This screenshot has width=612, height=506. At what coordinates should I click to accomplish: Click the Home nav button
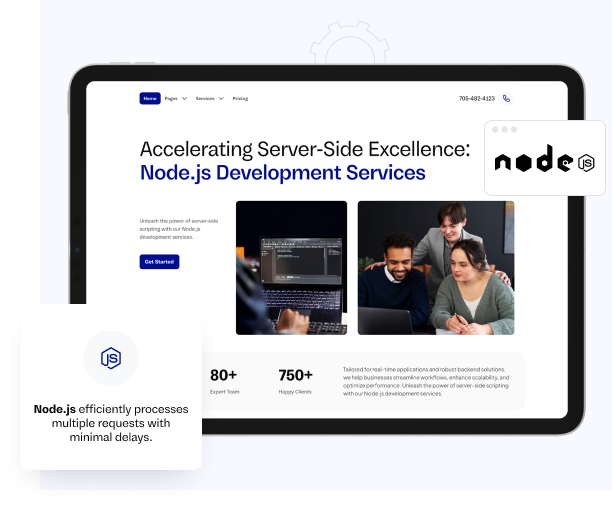coord(150,98)
